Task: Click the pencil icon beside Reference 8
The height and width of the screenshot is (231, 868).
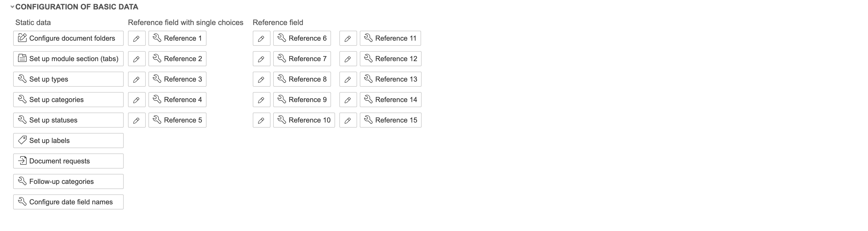Action: point(261,79)
